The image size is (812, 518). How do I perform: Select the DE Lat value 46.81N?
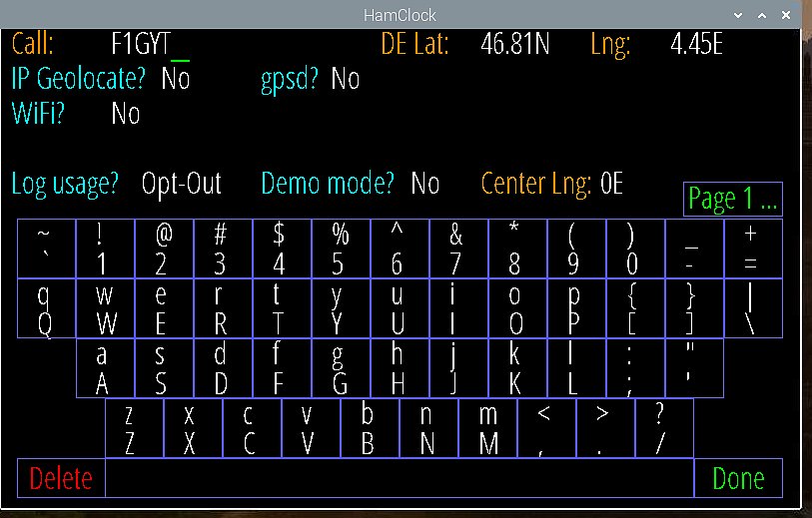coord(514,44)
